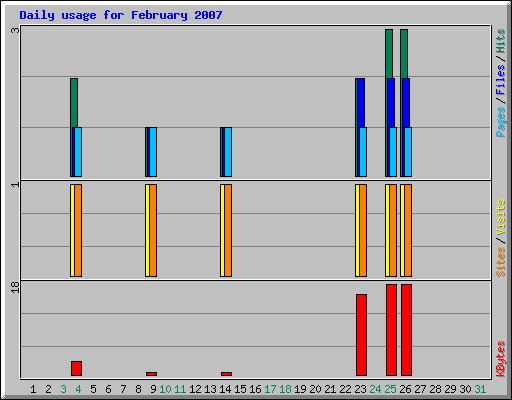
Task: Click green day label '4' on the x-axis
Action: tap(78, 389)
